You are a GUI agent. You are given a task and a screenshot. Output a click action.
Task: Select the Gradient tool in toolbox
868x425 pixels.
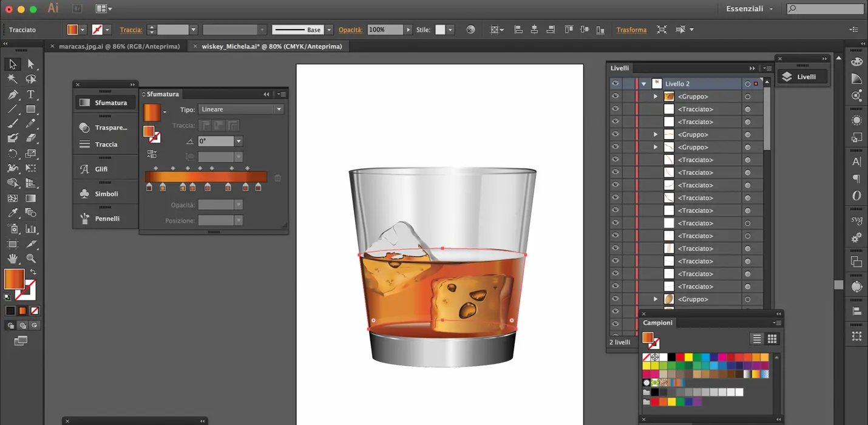(31, 199)
